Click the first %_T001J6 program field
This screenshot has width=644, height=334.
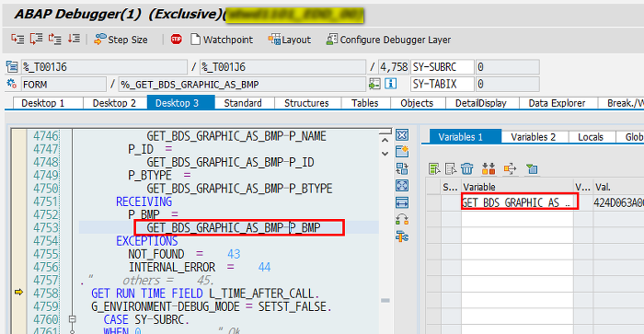coord(104,66)
